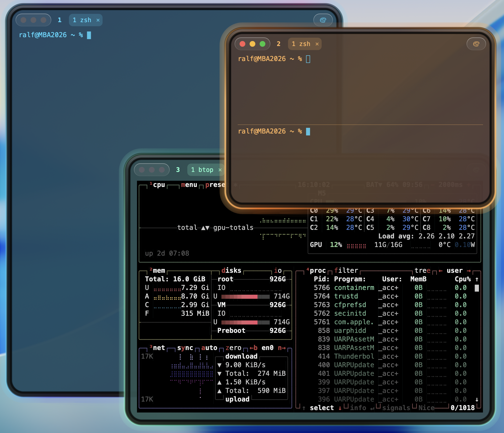
Task: Toggle the proc box in btop
Action: 316,270
